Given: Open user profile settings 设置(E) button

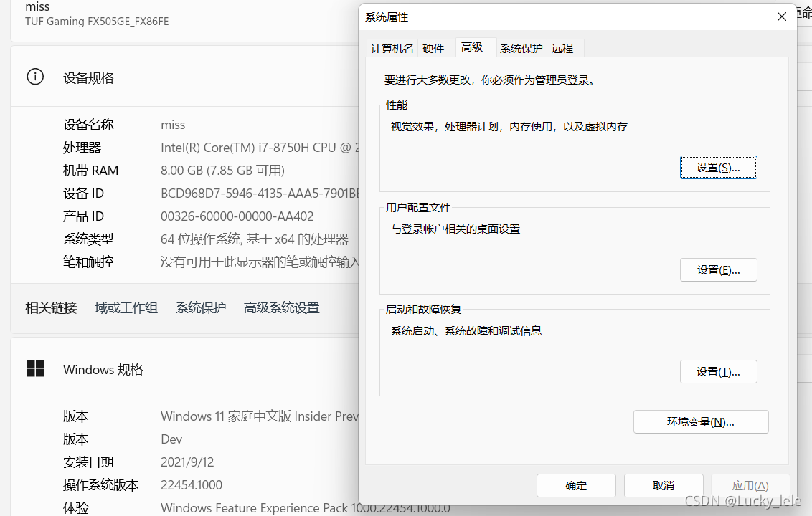Looking at the screenshot, I should pos(718,270).
